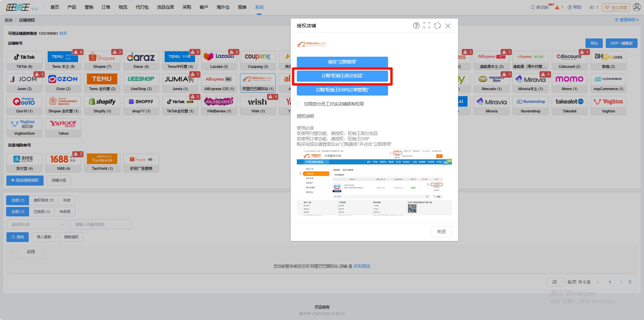This screenshot has height=320, width=644.
Task: Open the TikTok store platform tile
Action: (x=24, y=60)
